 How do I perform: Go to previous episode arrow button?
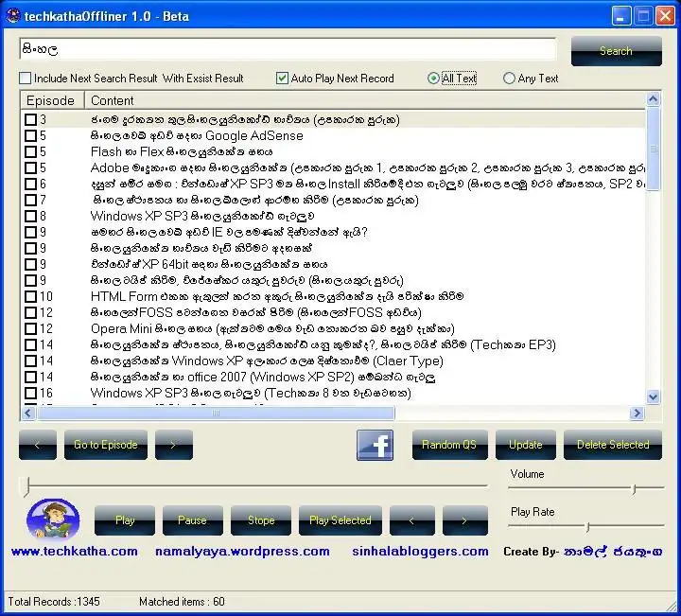pos(37,445)
